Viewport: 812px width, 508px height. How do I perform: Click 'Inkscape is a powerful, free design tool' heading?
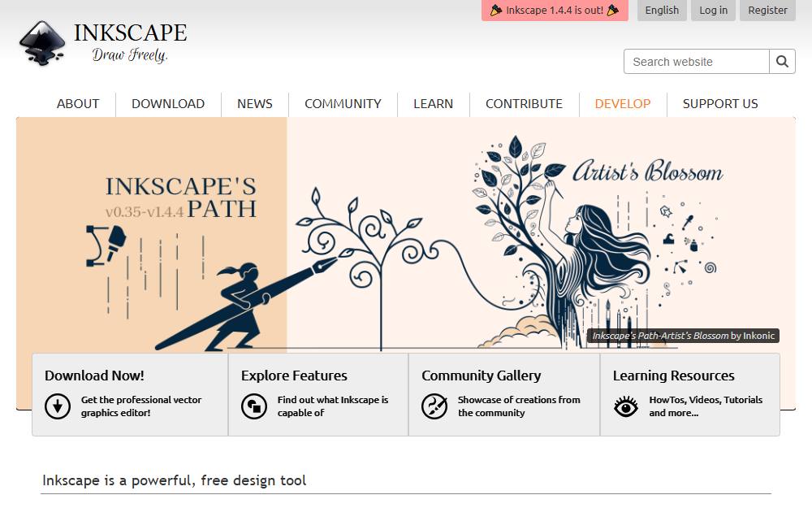point(174,480)
